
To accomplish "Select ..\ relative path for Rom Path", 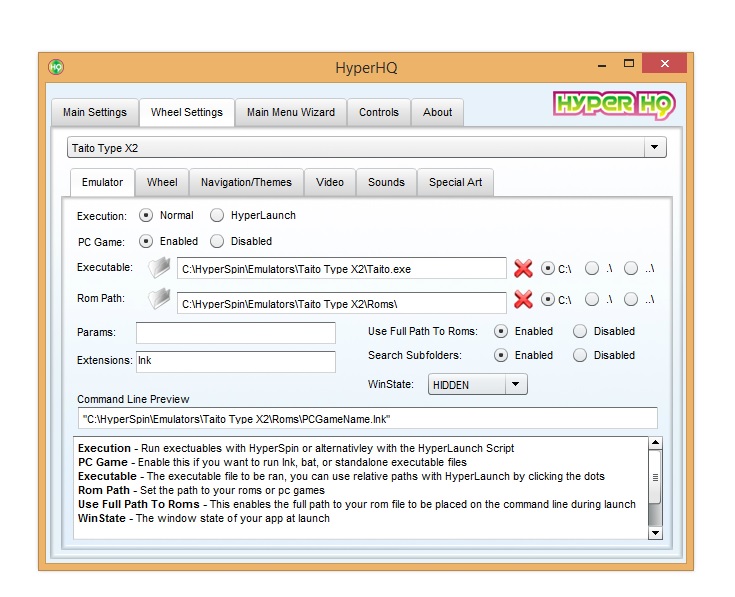I will point(631,299).
